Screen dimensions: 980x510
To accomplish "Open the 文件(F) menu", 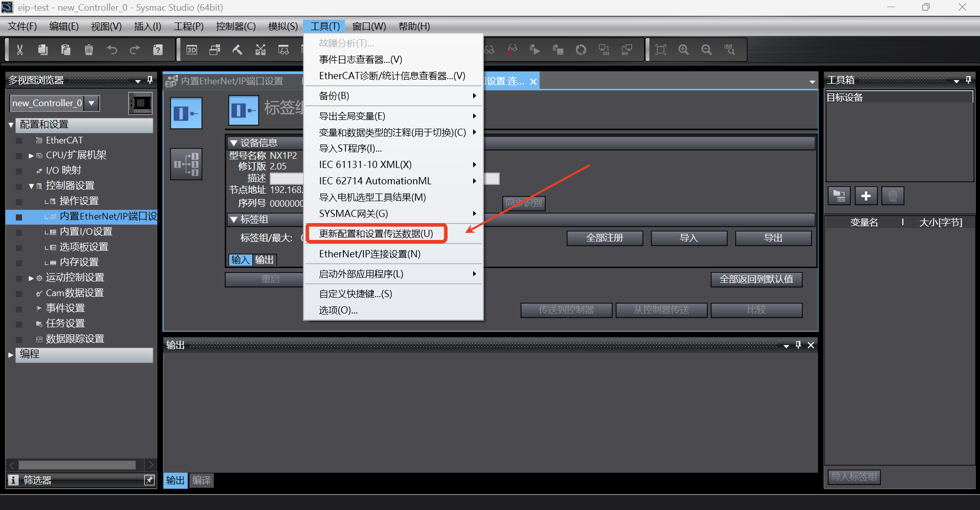I will pyautogui.click(x=22, y=26).
